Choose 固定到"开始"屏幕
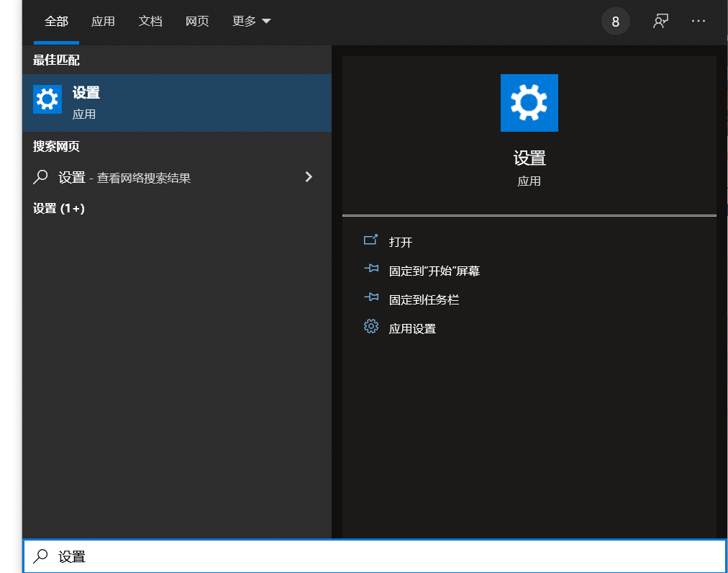This screenshot has height=573, width=728. point(434,271)
